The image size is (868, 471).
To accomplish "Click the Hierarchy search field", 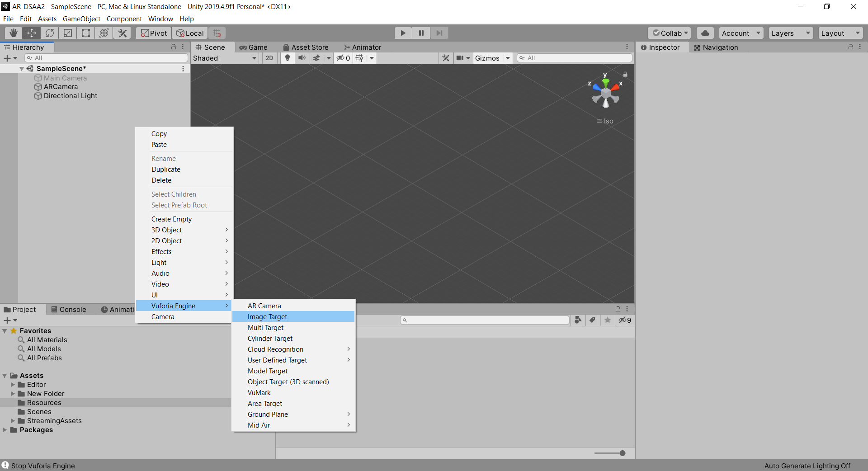I will 106,58.
